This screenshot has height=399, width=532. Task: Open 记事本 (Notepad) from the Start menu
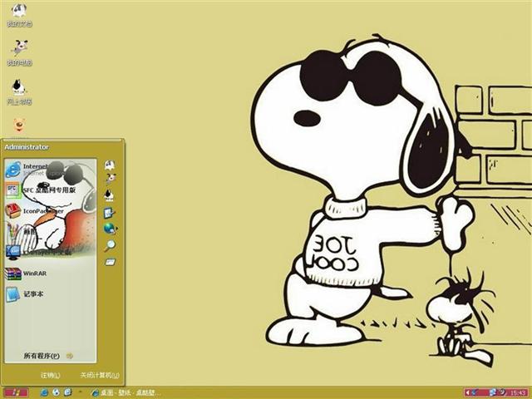coord(50,293)
